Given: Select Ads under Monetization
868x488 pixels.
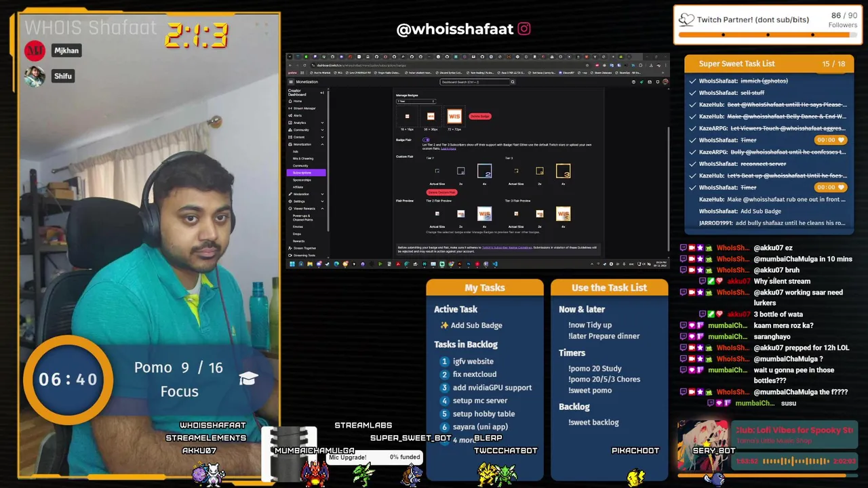Looking at the screenshot, I should point(296,151).
